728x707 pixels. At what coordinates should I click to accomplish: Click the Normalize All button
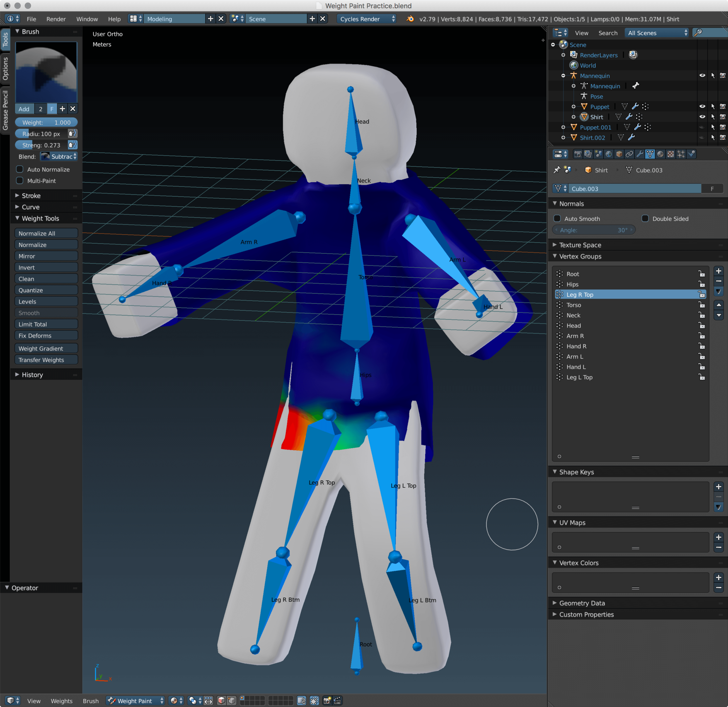pos(46,233)
